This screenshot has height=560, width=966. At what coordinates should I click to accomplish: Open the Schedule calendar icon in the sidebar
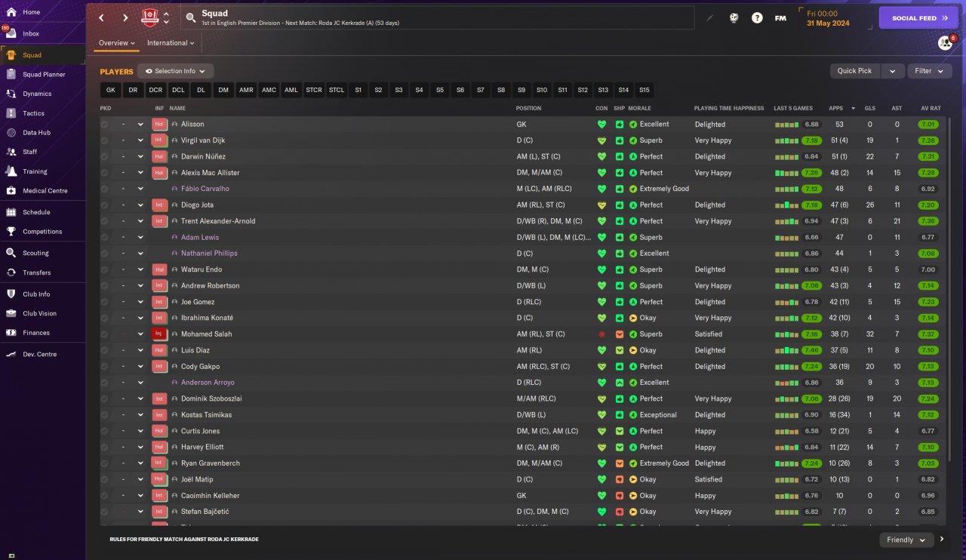click(x=11, y=212)
